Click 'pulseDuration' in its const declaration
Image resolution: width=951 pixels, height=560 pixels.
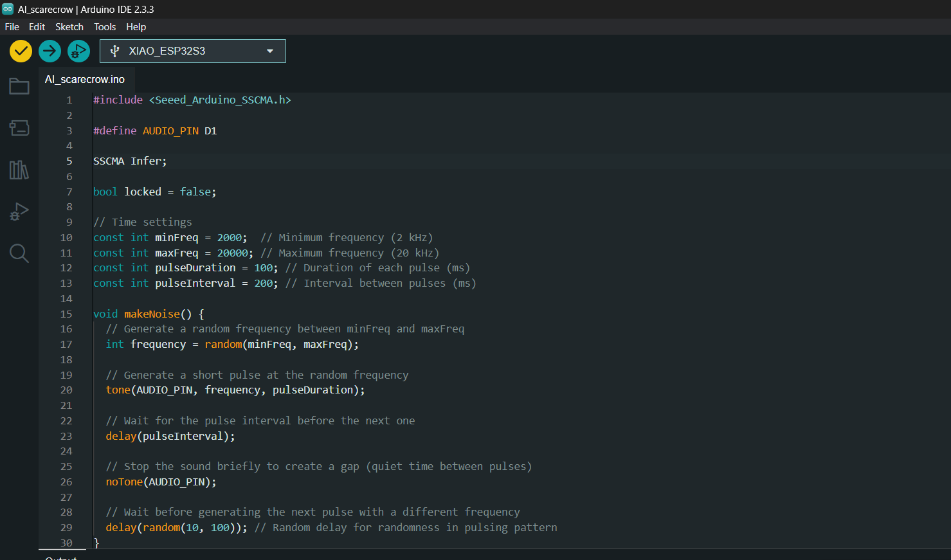[x=195, y=267]
